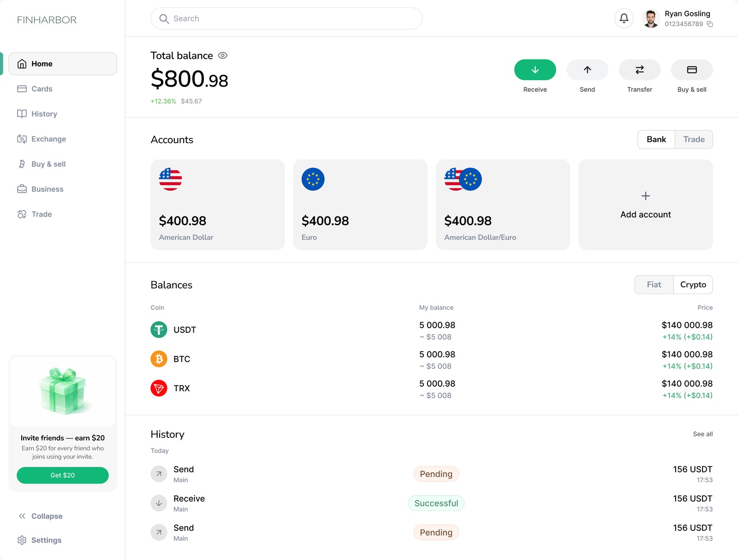Image resolution: width=738 pixels, height=560 pixels.
Task: Click the USDT coin icon
Action: pos(159,330)
